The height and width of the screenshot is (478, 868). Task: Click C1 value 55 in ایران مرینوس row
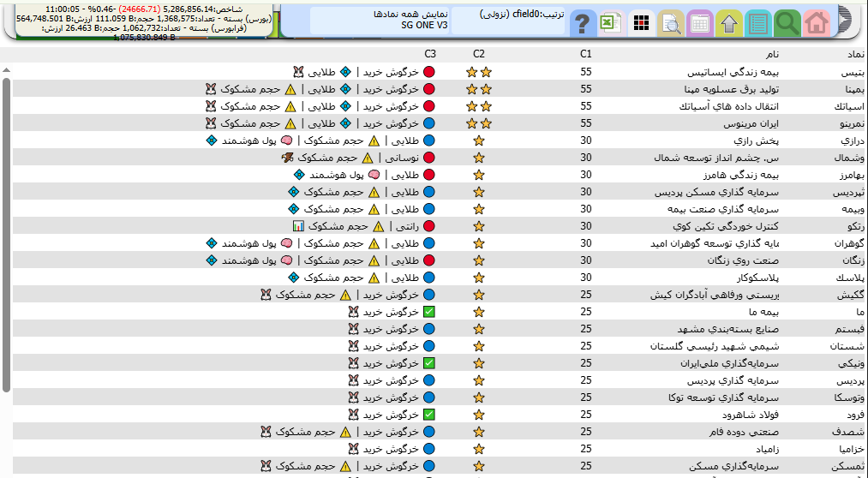(586, 123)
